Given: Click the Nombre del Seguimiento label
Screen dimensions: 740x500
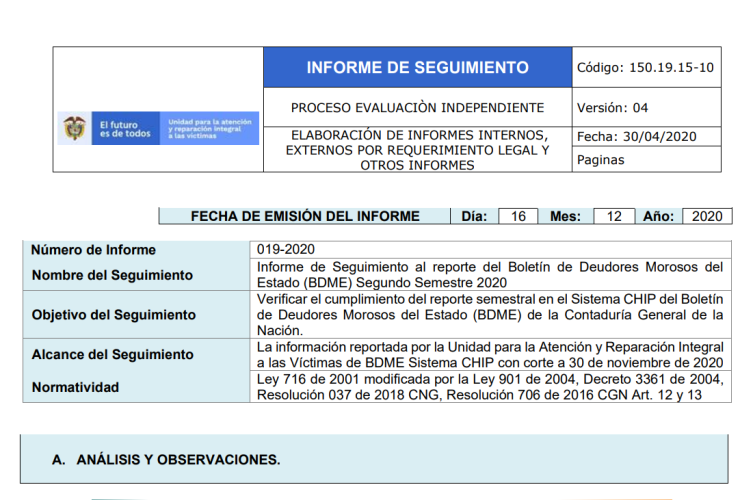Looking at the screenshot, I should [112, 275].
